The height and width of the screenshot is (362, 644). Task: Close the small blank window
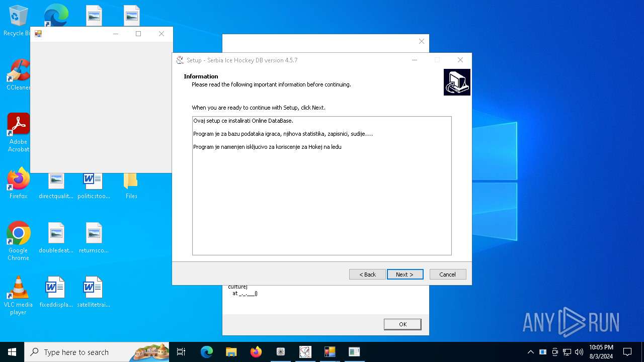tap(161, 34)
